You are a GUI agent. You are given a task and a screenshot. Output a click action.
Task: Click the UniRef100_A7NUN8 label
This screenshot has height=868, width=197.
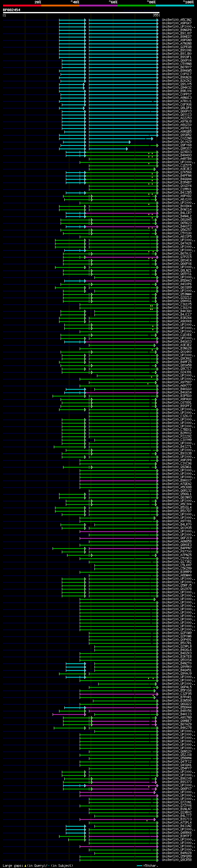[177, 43]
